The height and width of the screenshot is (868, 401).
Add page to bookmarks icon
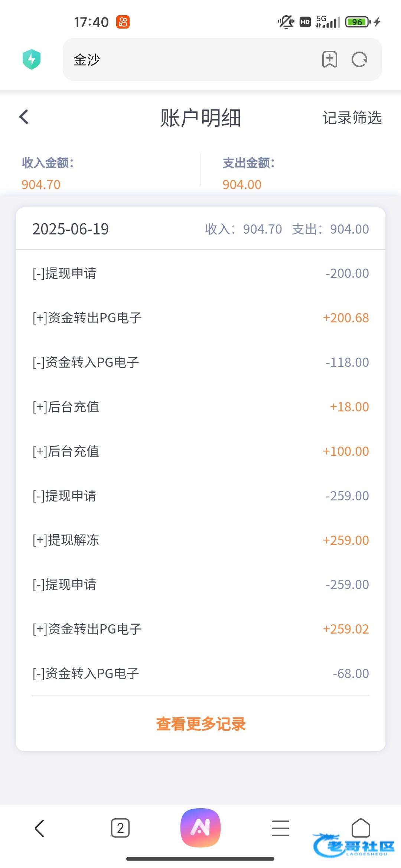329,59
